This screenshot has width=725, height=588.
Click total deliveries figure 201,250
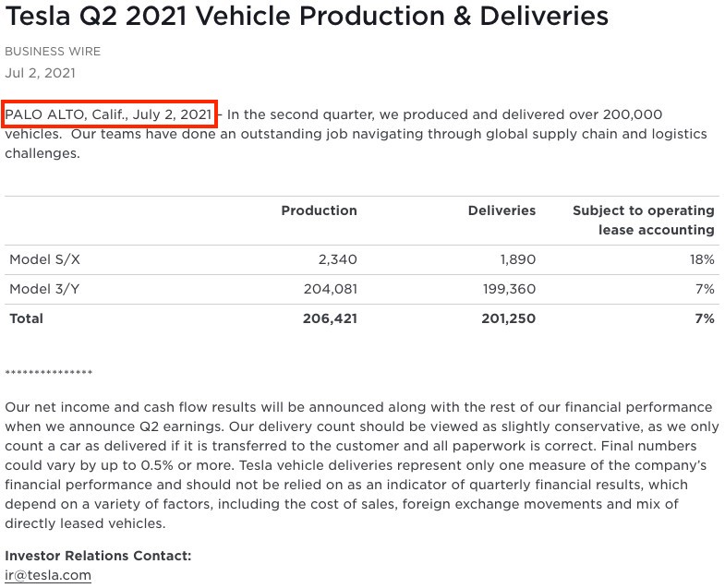(x=509, y=318)
